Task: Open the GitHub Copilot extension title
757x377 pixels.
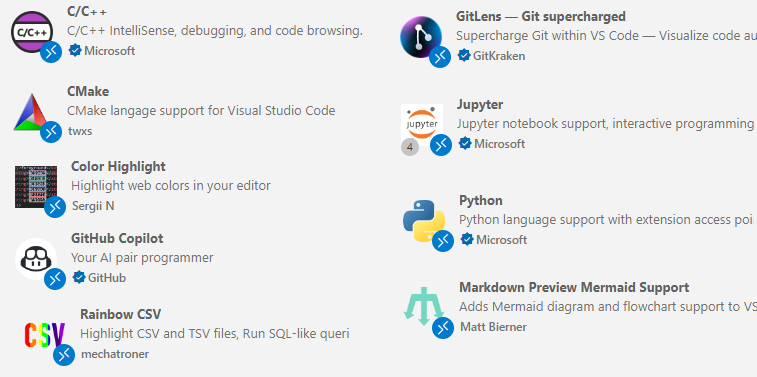Action: pyautogui.click(x=117, y=238)
